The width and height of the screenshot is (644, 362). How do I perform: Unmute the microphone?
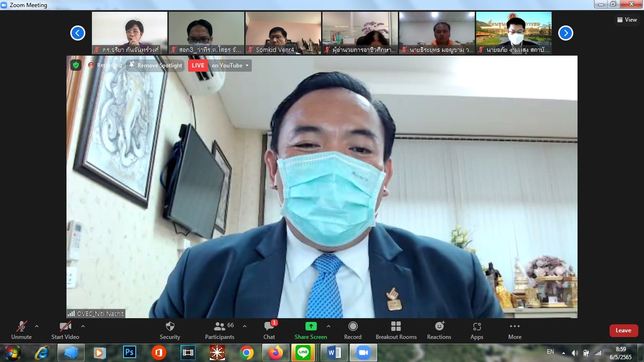pyautogui.click(x=22, y=330)
